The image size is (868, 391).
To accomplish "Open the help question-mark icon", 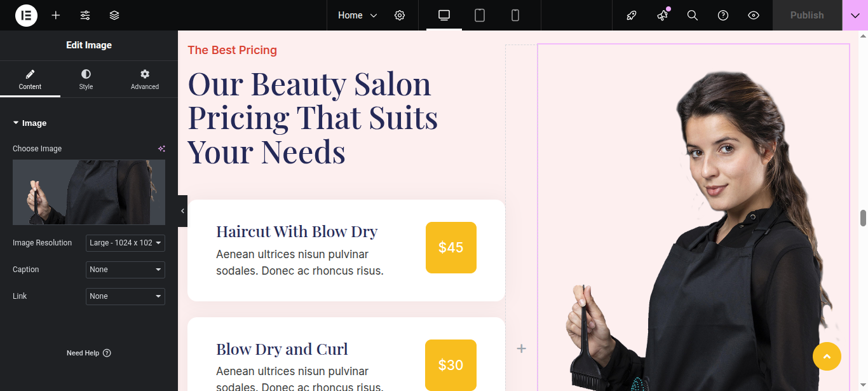I will coord(723,15).
